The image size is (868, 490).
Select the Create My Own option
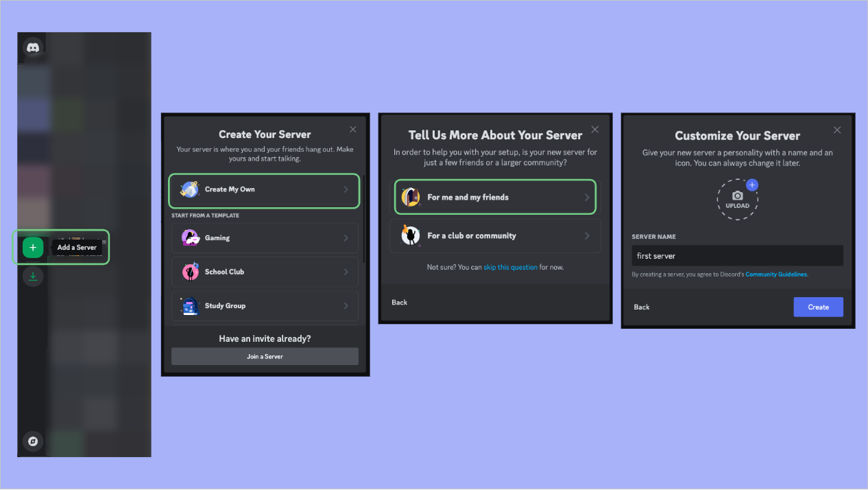pyautogui.click(x=264, y=190)
